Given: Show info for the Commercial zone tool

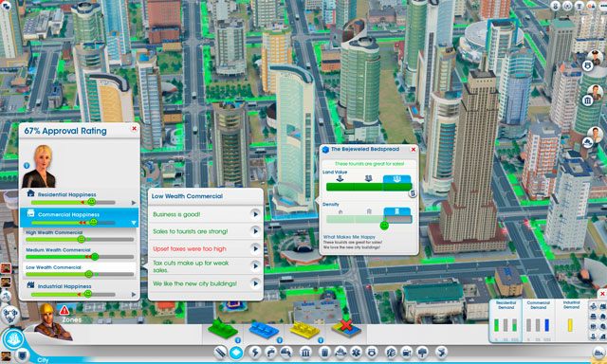Looking at the screenshot, I should click(x=279, y=340).
